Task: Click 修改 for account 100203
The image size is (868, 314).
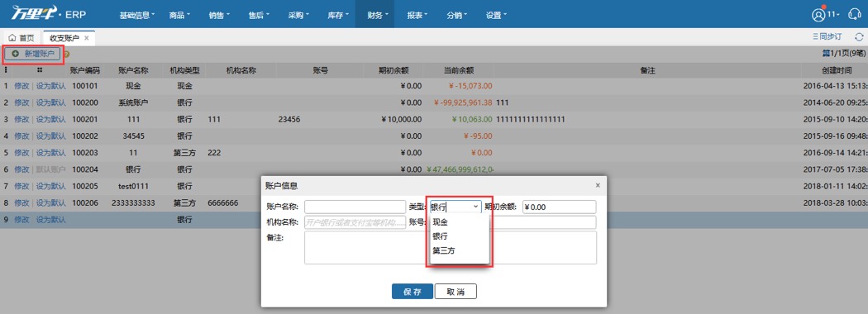Action: pos(21,152)
